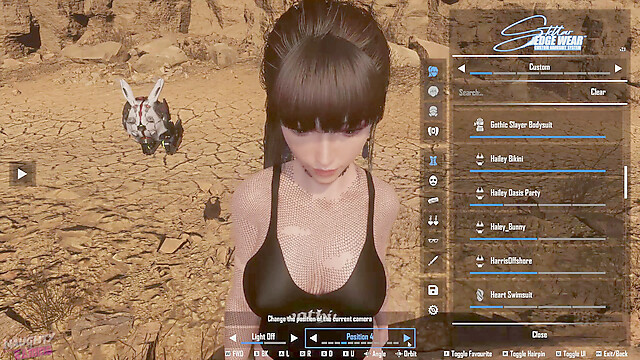Open the hair category icon
640x360 pixels.
click(433, 71)
